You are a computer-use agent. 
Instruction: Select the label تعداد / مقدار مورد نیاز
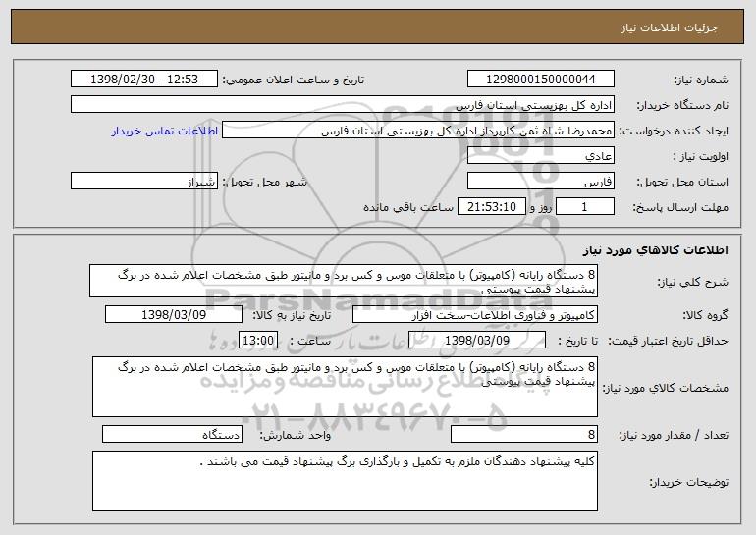tap(674, 435)
